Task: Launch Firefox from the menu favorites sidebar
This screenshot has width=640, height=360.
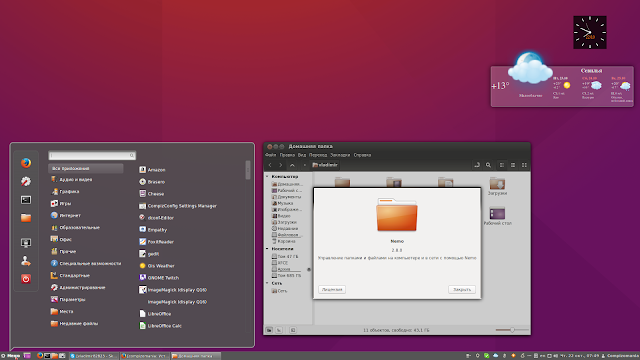Action: [26, 163]
